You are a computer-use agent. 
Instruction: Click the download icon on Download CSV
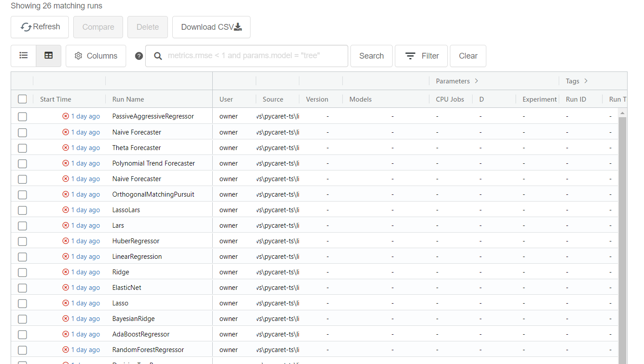pos(238,27)
